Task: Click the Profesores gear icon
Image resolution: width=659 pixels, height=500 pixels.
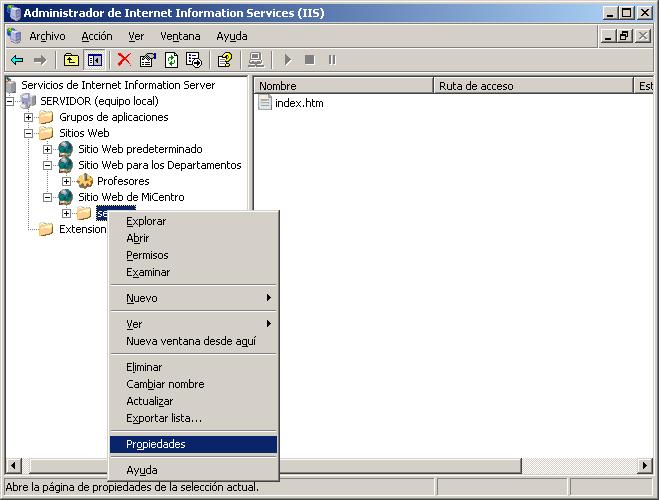Action: [x=84, y=181]
